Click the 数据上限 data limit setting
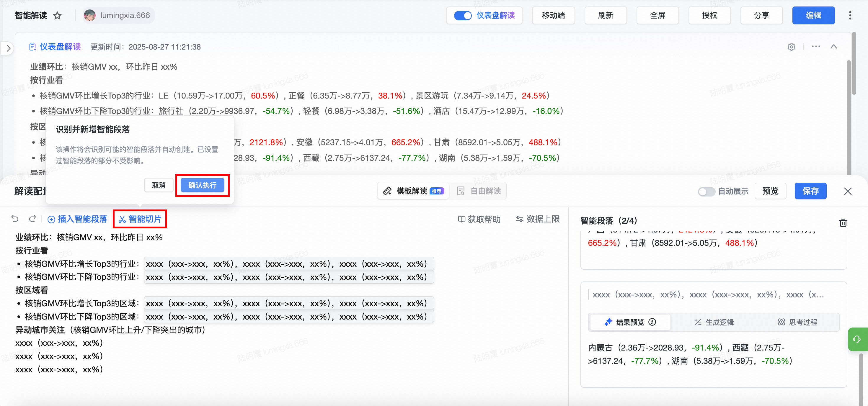Screen dimensions: 868x406 tap(538, 219)
